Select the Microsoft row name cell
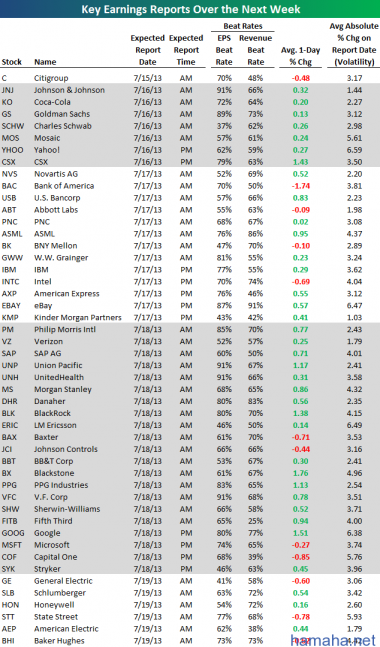 (x=52, y=545)
